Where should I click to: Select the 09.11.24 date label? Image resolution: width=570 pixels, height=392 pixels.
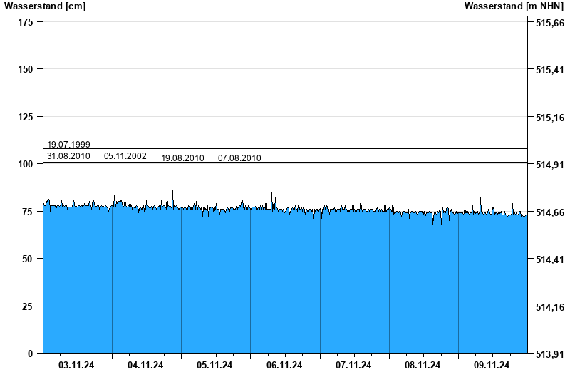tap(492, 366)
